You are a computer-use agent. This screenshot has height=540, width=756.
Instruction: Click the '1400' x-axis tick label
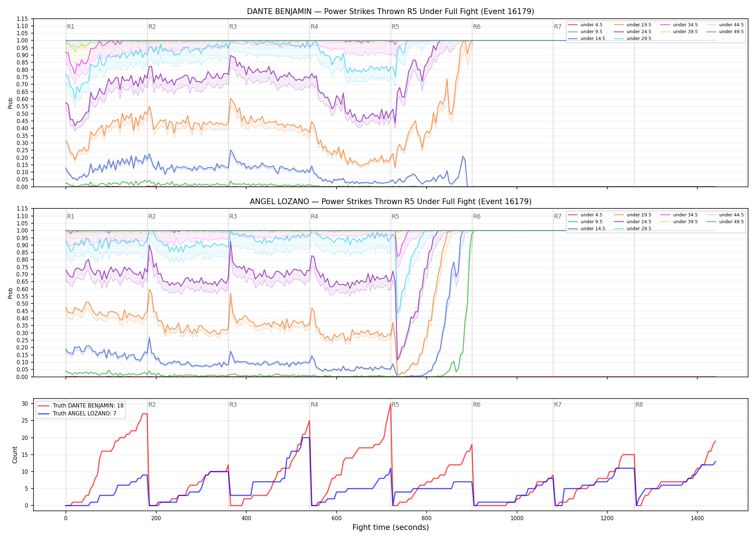[x=697, y=518]
